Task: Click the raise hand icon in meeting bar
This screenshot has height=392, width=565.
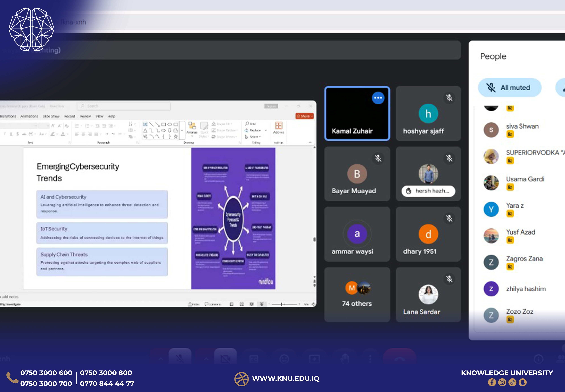Action: (x=345, y=359)
